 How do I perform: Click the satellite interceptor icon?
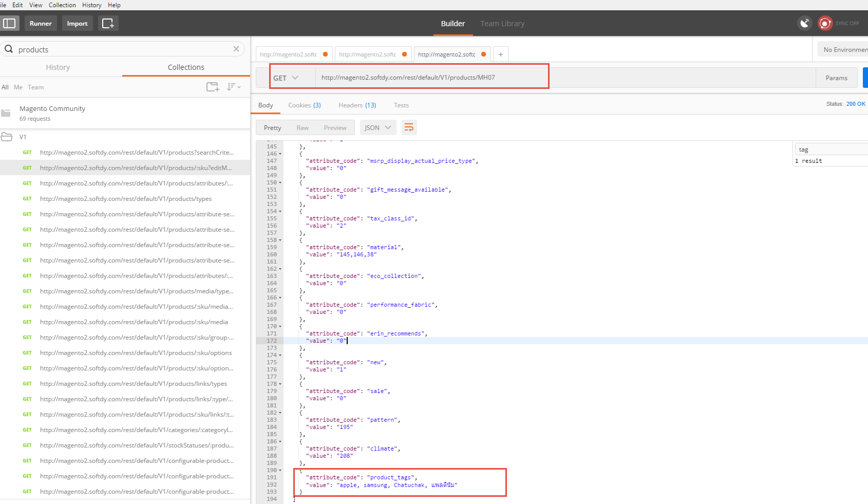click(804, 23)
